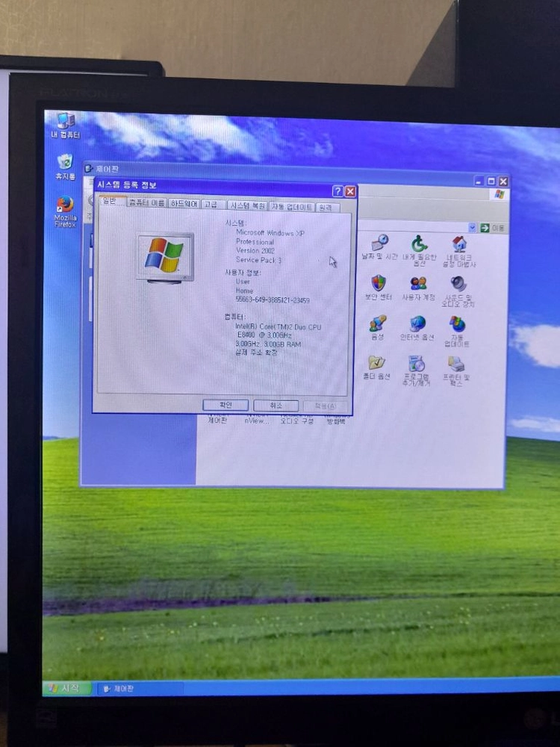This screenshot has width=560, height=747.
Task: Click the 실제 주소 확장 text
Action: coord(255,353)
